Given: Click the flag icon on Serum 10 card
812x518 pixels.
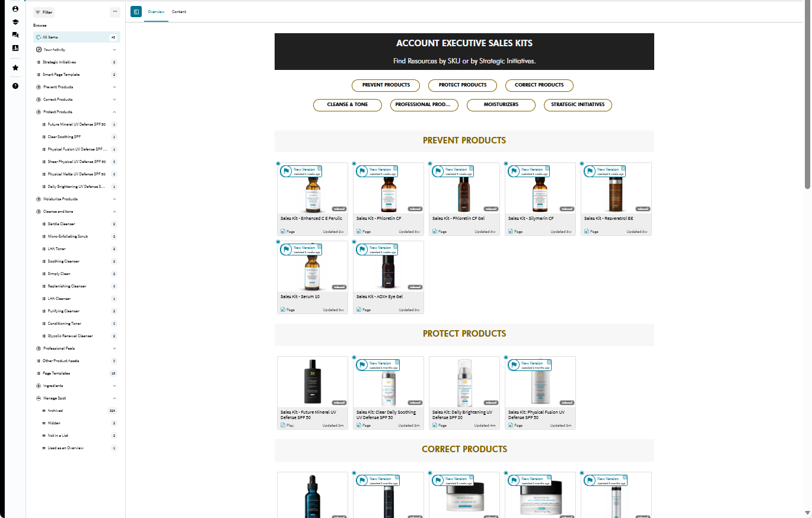Looking at the screenshot, I should coord(286,250).
